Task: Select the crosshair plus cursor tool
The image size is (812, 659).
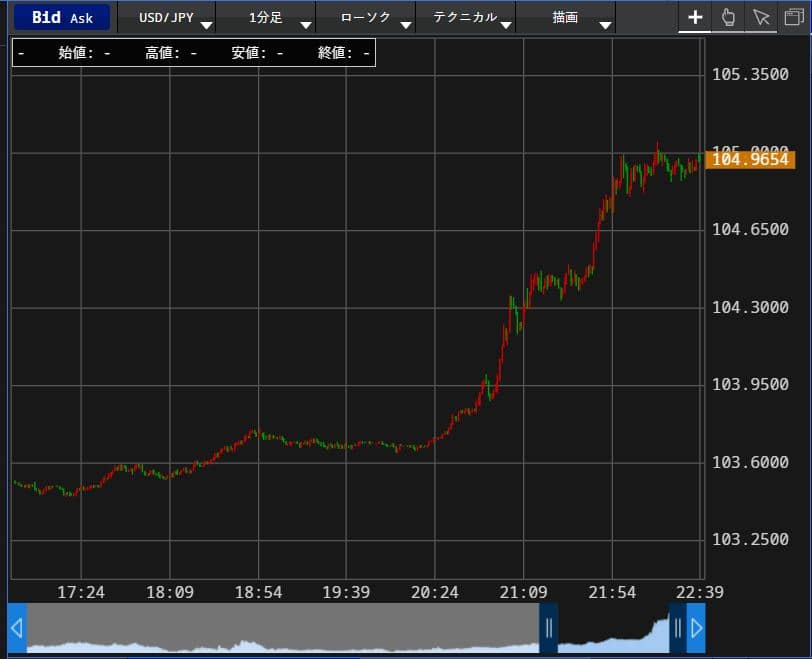Action: point(694,17)
